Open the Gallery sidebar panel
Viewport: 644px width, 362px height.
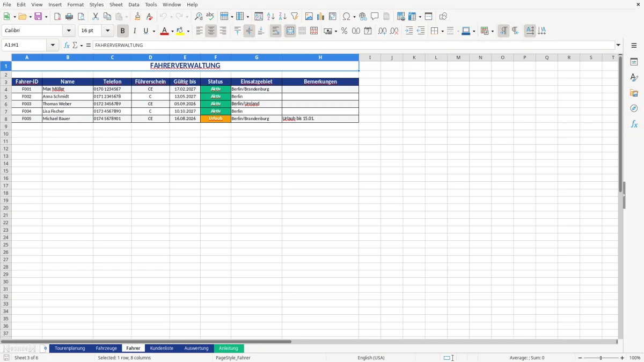[x=634, y=92]
